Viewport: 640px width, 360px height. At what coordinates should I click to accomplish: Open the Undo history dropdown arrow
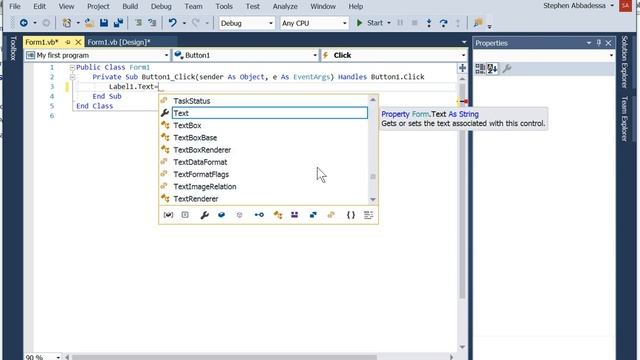(184, 23)
